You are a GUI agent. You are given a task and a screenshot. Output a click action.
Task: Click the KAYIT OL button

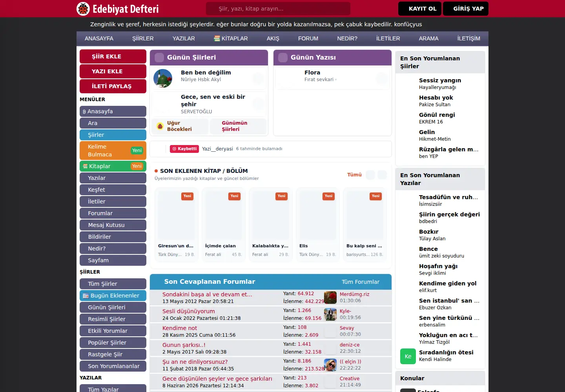(x=420, y=9)
